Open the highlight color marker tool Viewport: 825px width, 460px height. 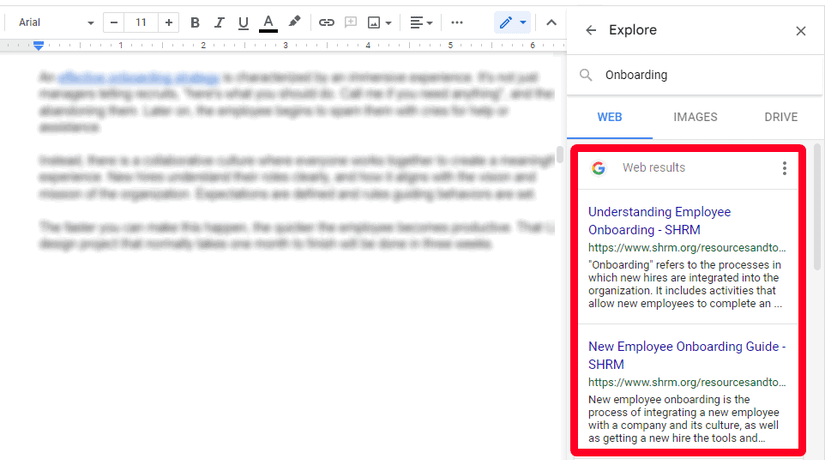click(x=295, y=22)
